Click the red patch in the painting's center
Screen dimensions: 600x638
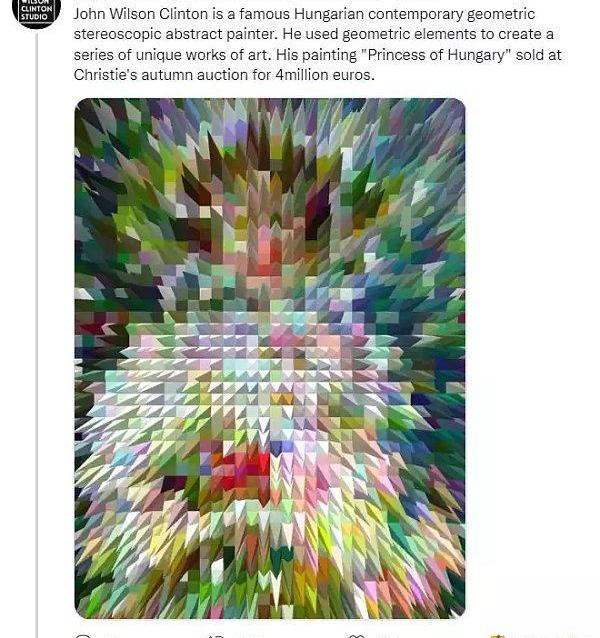[246, 468]
